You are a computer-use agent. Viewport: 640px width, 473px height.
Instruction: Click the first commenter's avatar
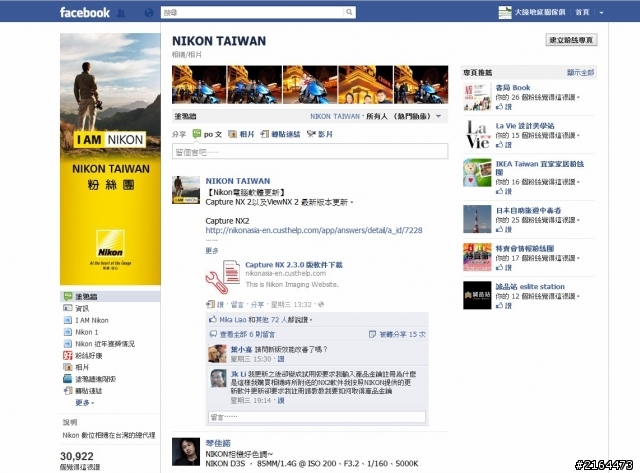click(217, 354)
